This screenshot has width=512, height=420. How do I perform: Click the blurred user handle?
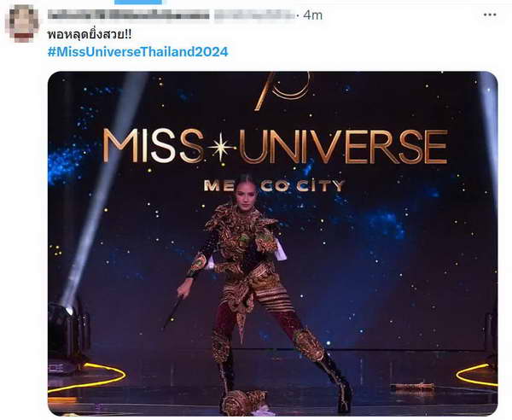[x=254, y=15]
